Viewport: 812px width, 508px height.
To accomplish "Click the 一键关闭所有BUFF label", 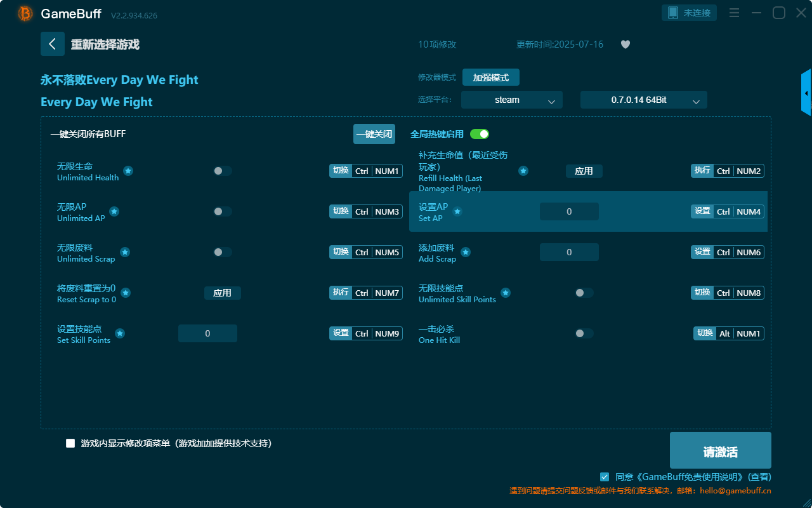I will point(88,134).
